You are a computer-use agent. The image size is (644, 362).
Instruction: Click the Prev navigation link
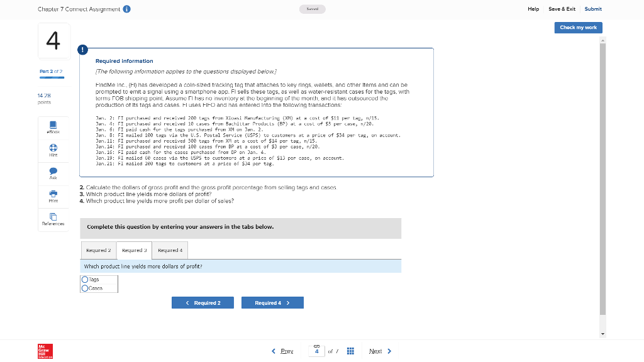(x=286, y=351)
